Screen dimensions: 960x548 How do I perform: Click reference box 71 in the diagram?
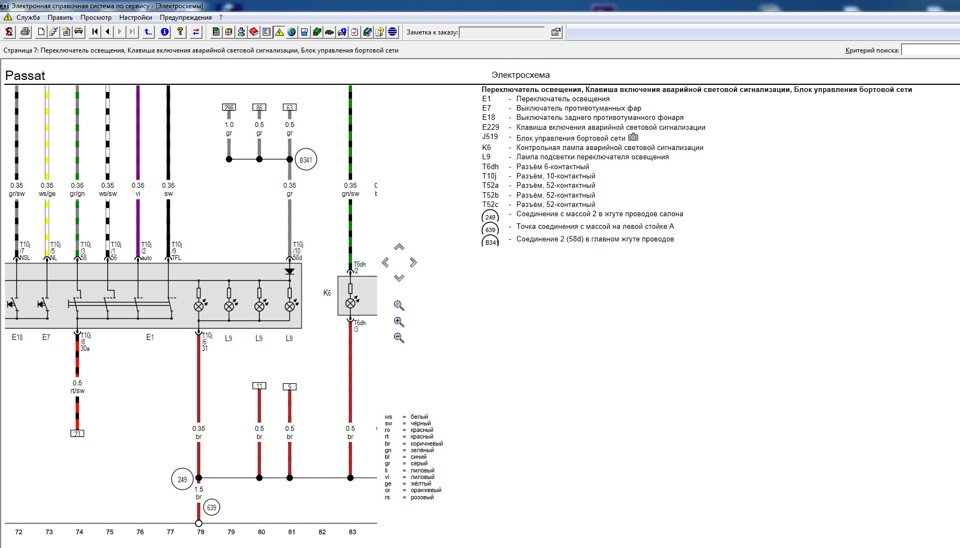click(x=77, y=432)
